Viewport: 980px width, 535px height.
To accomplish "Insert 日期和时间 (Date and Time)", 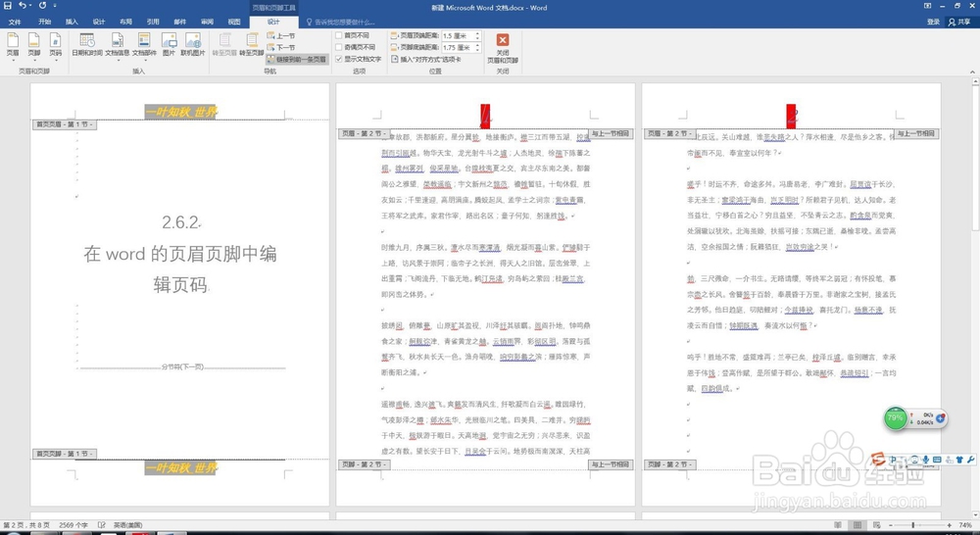I will [x=87, y=45].
